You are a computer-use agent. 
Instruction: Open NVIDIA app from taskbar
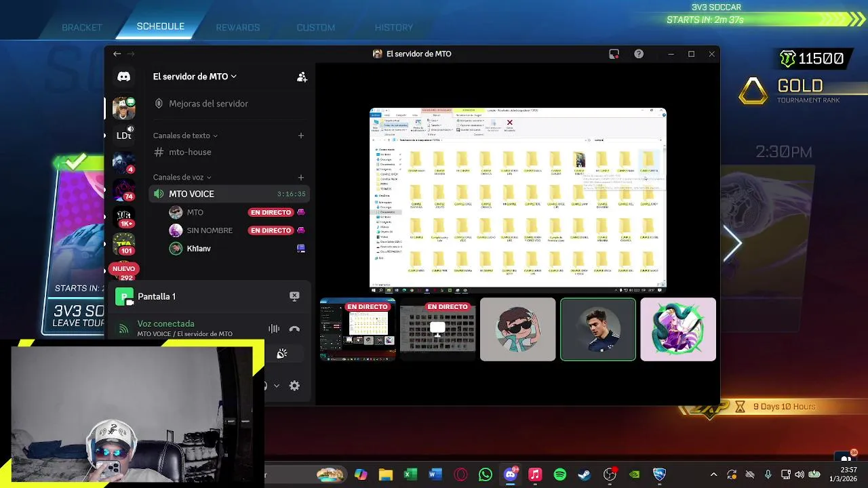(635, 474)
